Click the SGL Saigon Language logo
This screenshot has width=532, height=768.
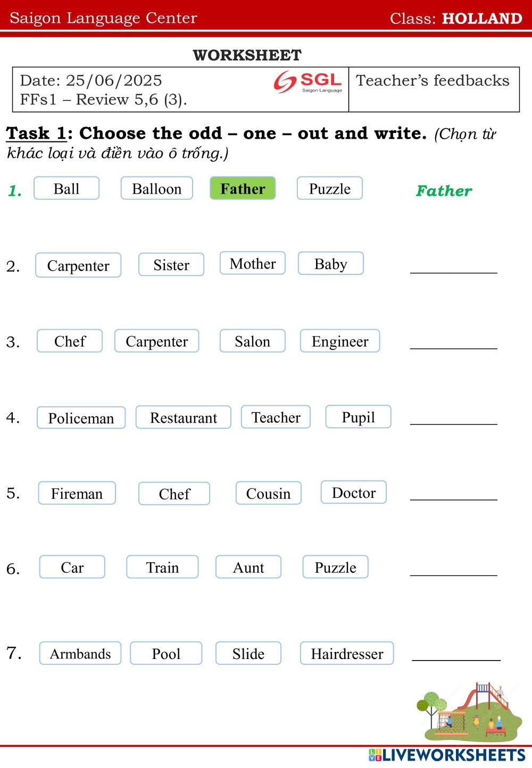pos(308,82)
